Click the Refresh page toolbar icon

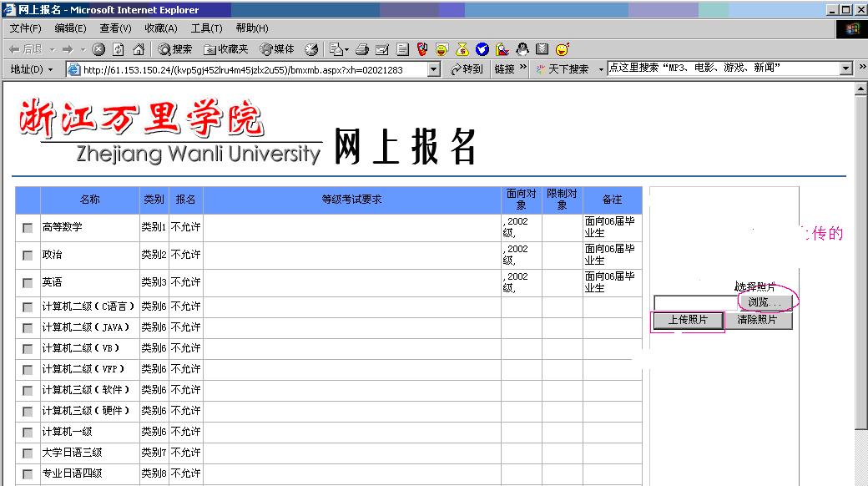119,49
